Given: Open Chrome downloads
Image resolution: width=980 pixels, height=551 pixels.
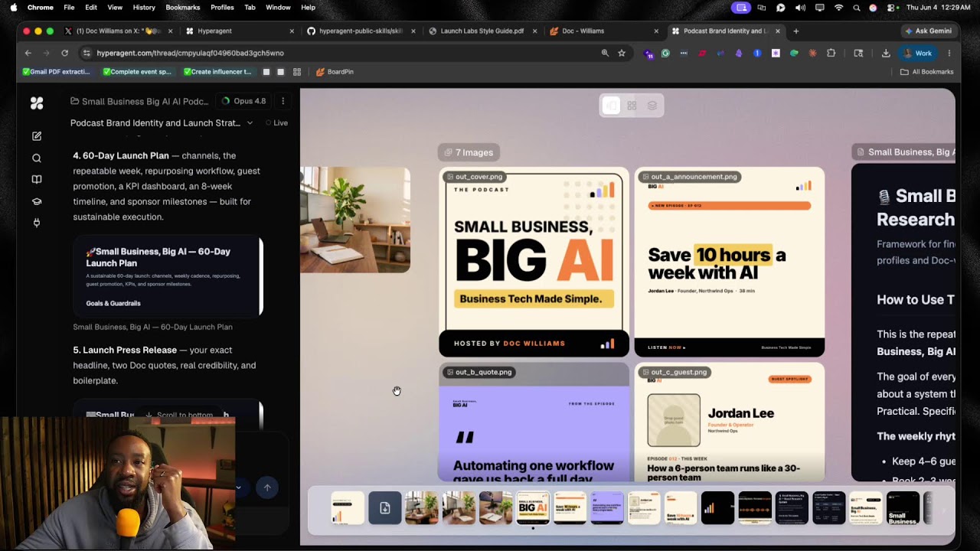Looking at the screenshot, I should 886,54.
